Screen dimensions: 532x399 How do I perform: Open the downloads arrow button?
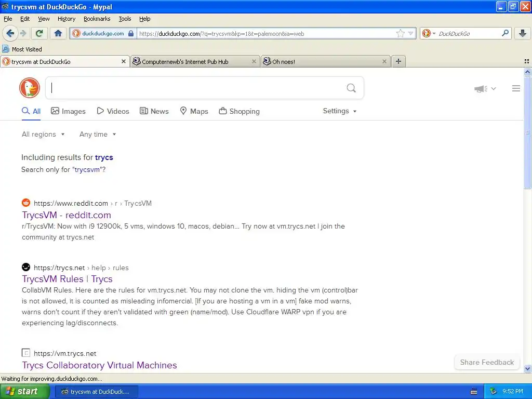click(x=523, y=33)
